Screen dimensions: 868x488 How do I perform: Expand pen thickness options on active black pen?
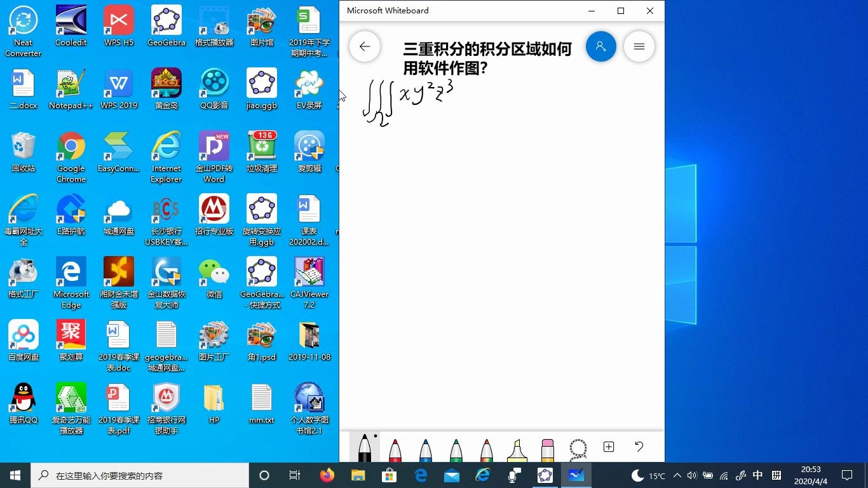(x=374, y=437)
